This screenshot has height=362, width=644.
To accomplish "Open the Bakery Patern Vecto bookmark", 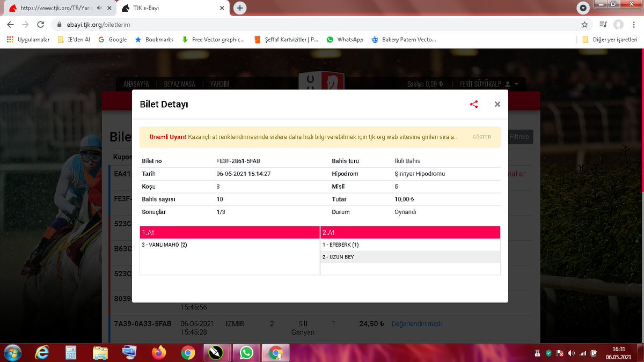I will point(404,40).
